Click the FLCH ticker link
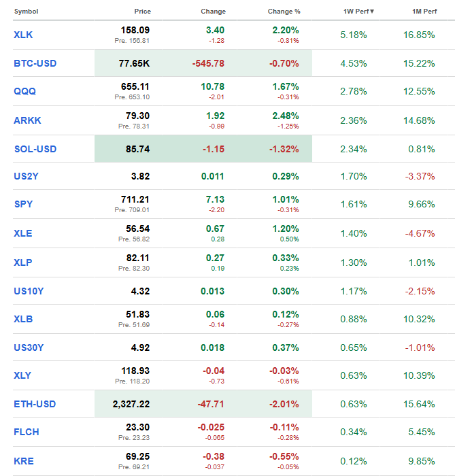 (x=26, y=432)
